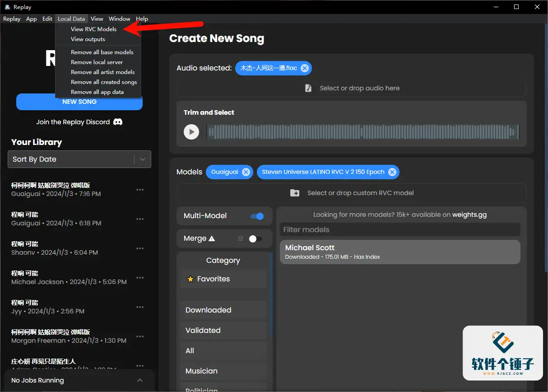Click the audio waveform trim area

point(362,132)
